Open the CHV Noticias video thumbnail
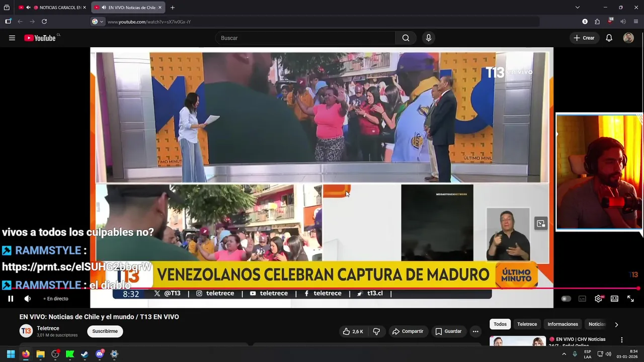Image resolution: width=644 pixels, height=362 pixels. tap(518, 341)
